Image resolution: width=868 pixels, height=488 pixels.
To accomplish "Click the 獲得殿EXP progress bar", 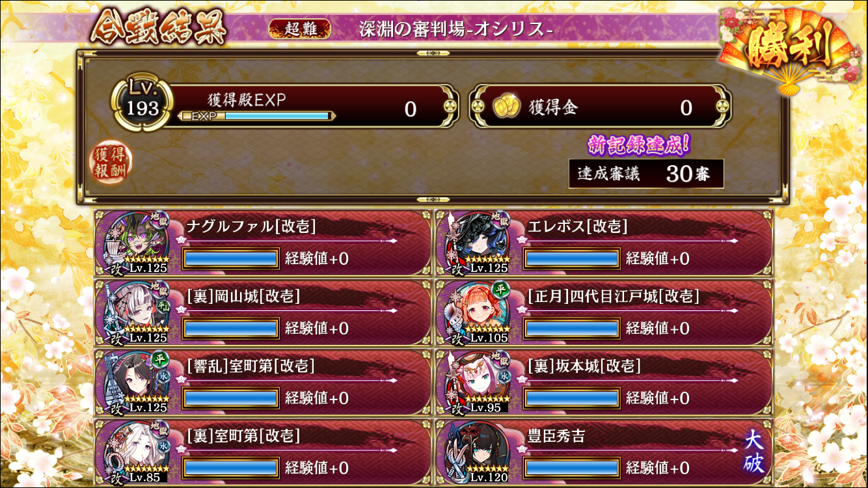I will 256,116.
